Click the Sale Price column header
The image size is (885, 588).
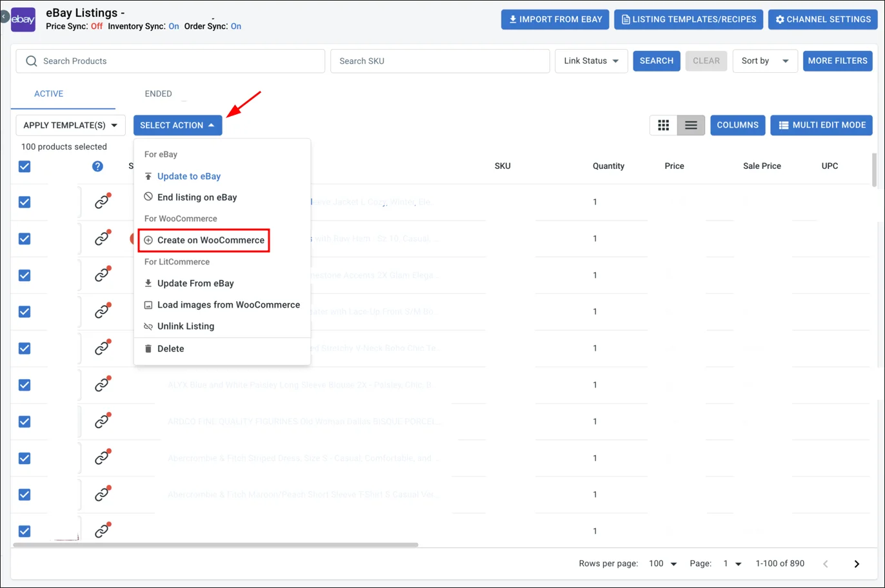click(x=762, y=166)
